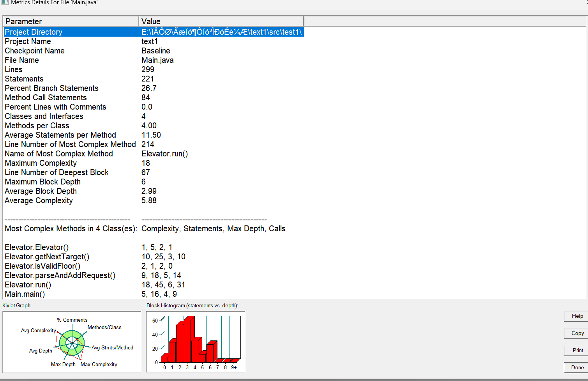Click the window title bar icon
This screenshot has height=381, width=588.
[x=5, y=2]
